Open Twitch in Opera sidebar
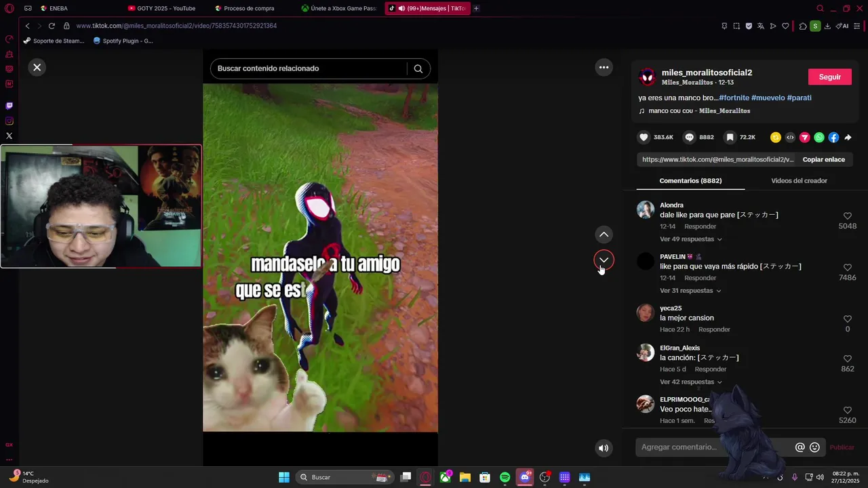Viewport: 868px width, 488px height. pos(9,106)
